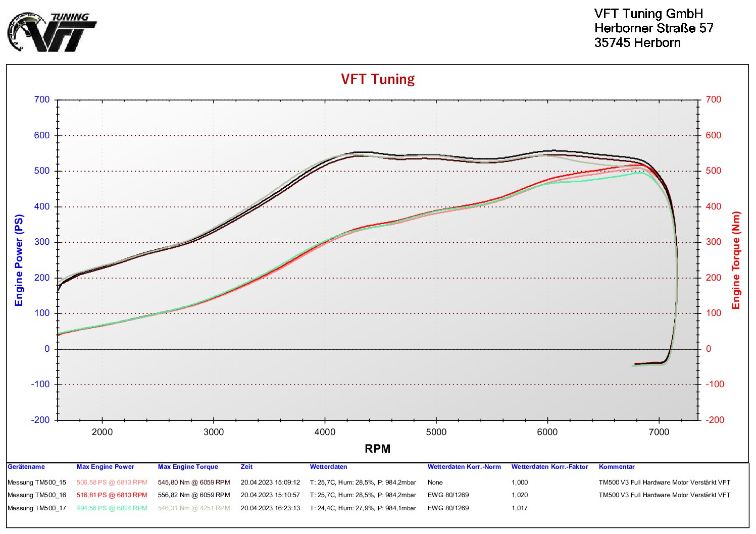Click the red '-100' tick on the Engine Torque axis
This screenshot has height=534, width=756.
coord(715,385)
